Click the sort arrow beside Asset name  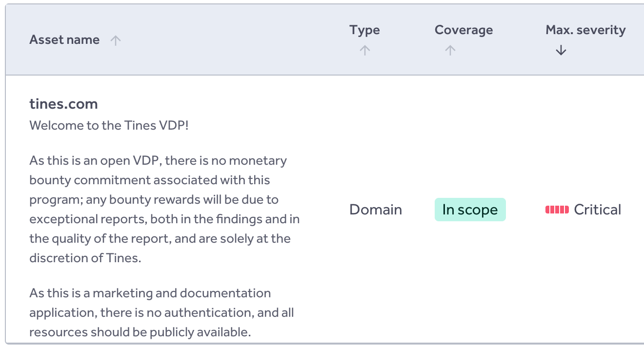coord(115,40)
